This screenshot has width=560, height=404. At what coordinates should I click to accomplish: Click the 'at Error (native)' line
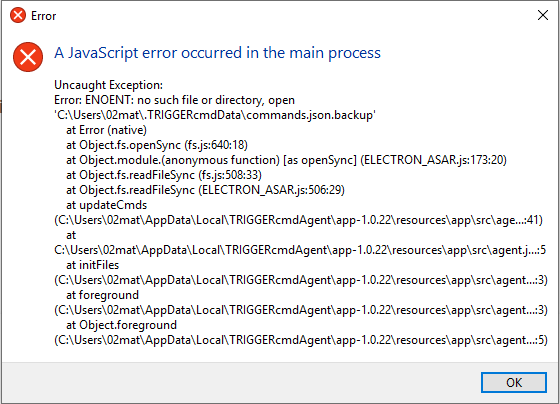pyautogui.click(x=106, y=130)
